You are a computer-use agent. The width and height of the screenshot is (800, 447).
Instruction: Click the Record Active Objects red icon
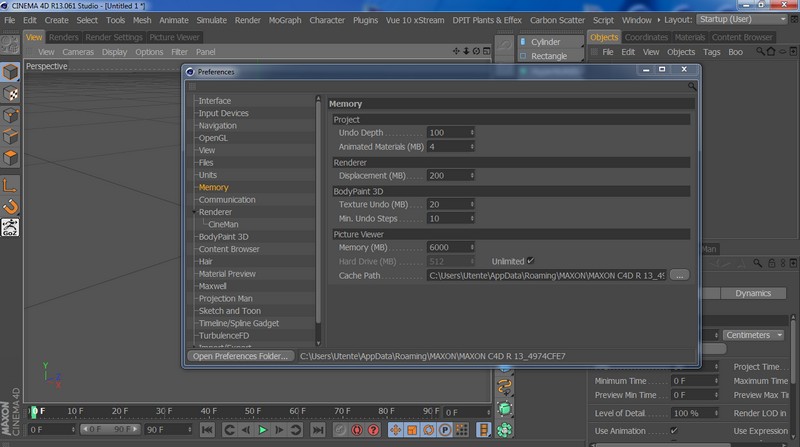(357, 430)
